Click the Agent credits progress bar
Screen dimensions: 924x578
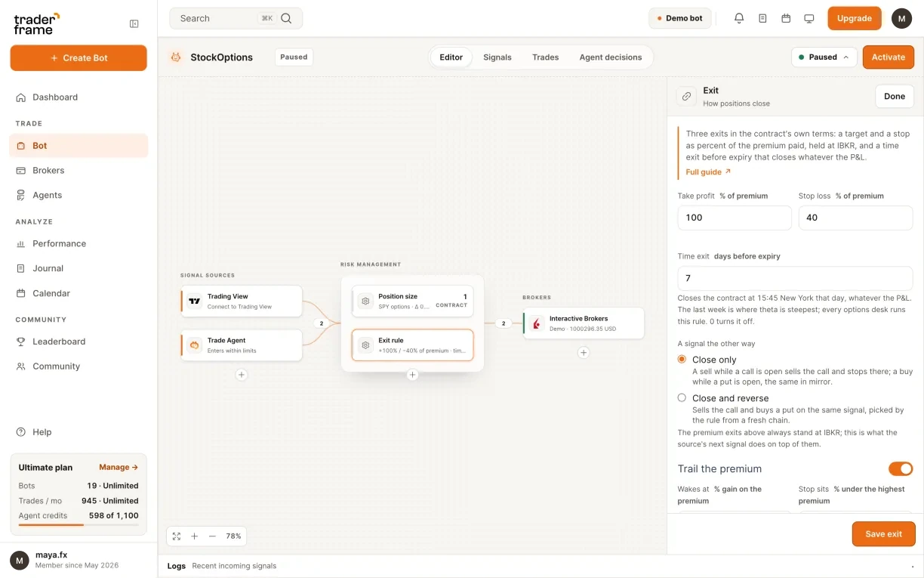click(x=79, y=524)
